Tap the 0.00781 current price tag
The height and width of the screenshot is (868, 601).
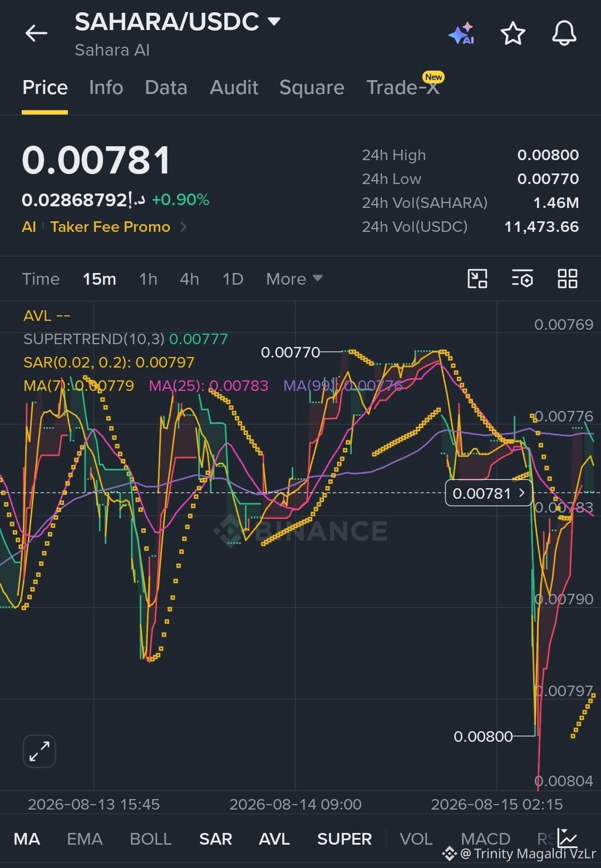489,493
